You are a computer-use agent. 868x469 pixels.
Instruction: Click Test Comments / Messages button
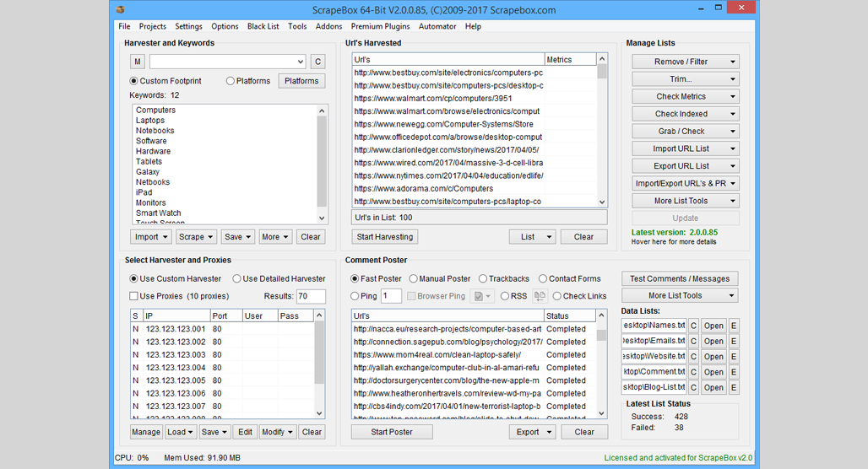tap(680, 278)
